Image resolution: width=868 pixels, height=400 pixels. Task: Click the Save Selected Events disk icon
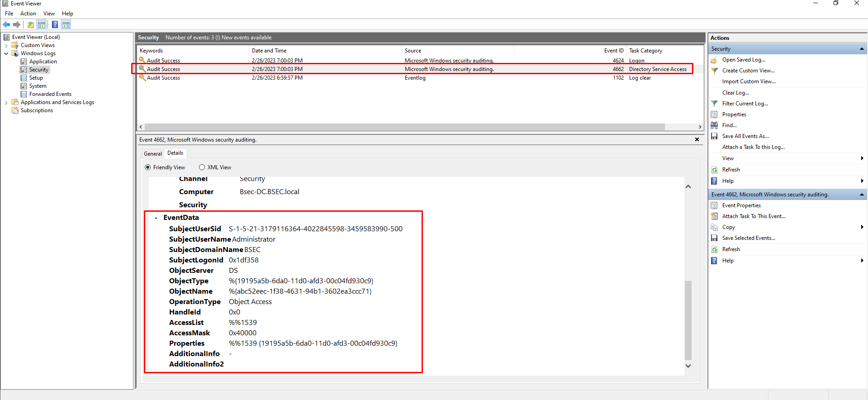tap(714, 238)
